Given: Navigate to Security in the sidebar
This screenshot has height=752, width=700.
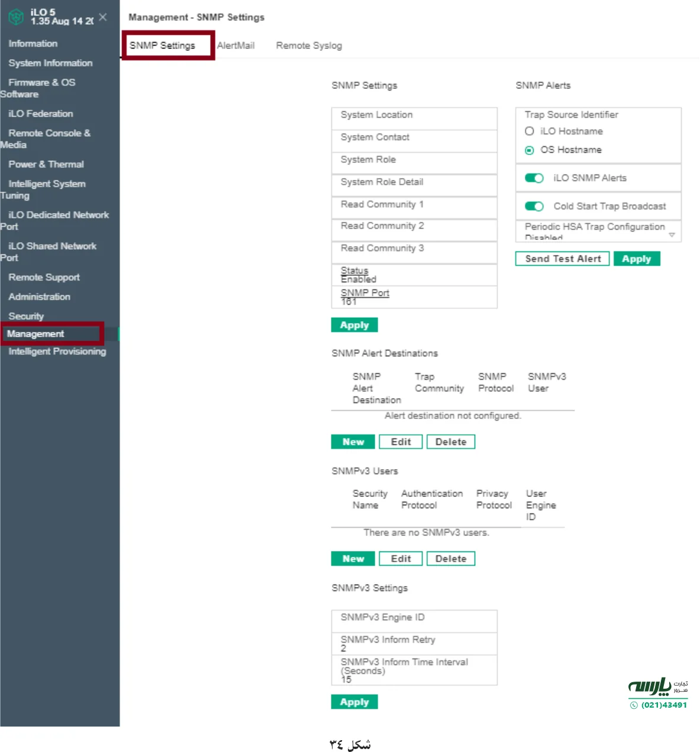Looking at the screenshot, I should click(26, 316).
